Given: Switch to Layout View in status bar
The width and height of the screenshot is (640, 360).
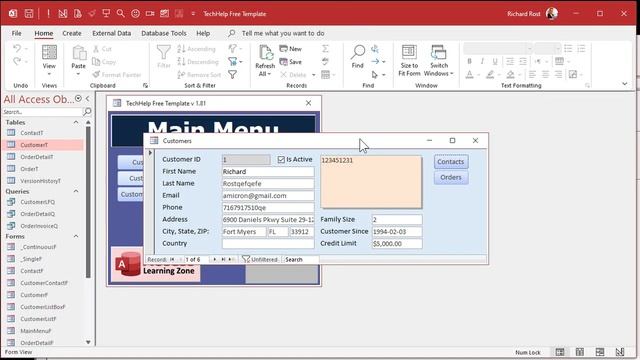Looking at the screenshot, I should pyautogui.click(x=600, y=352).
